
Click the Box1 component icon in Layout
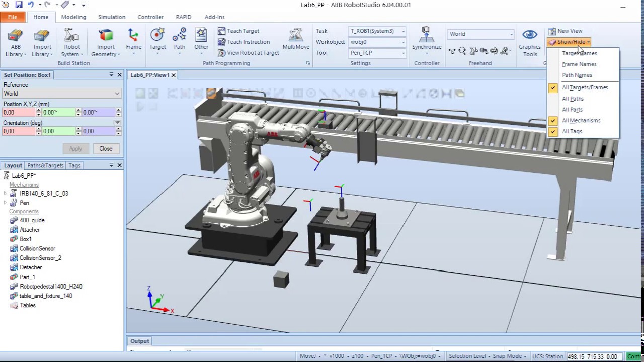point(14,239)
